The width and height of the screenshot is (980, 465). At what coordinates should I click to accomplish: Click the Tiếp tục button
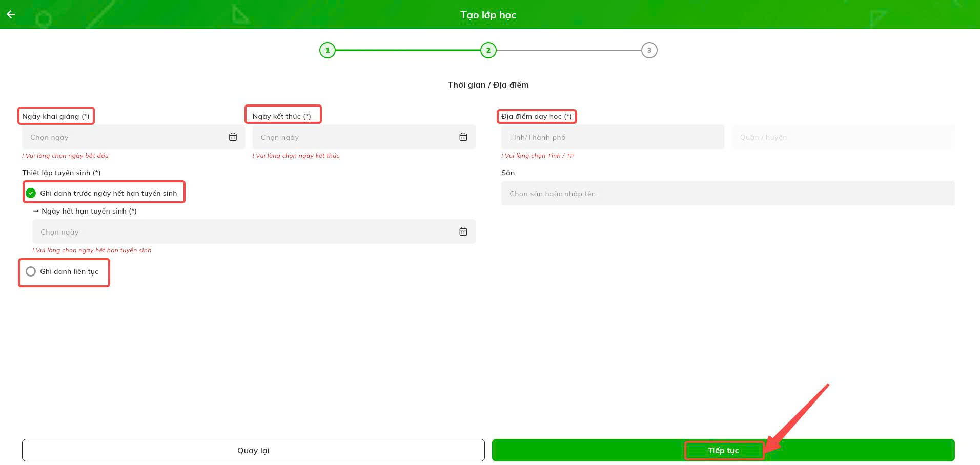pos(723,450)
